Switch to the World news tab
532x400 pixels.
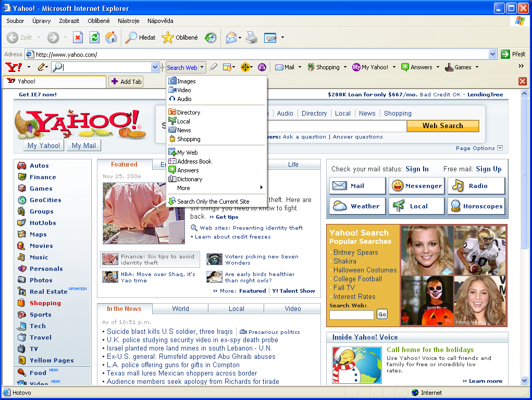click(x=180, y=308)
